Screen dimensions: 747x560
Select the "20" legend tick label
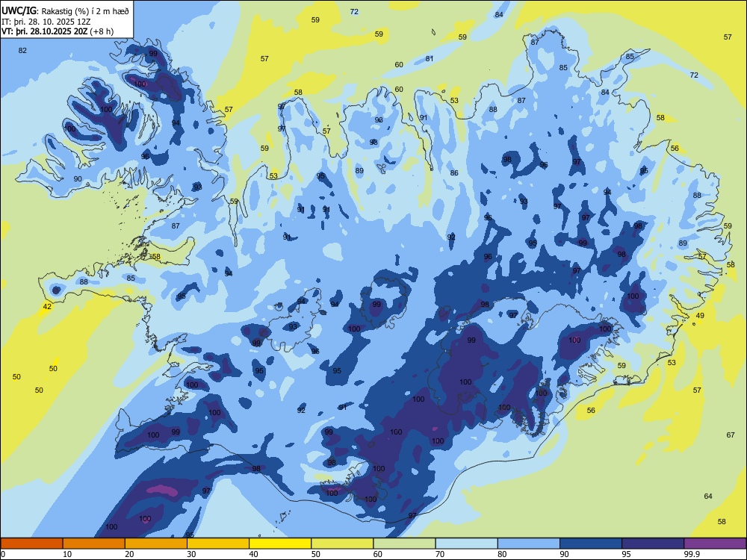tap(129, 554)
